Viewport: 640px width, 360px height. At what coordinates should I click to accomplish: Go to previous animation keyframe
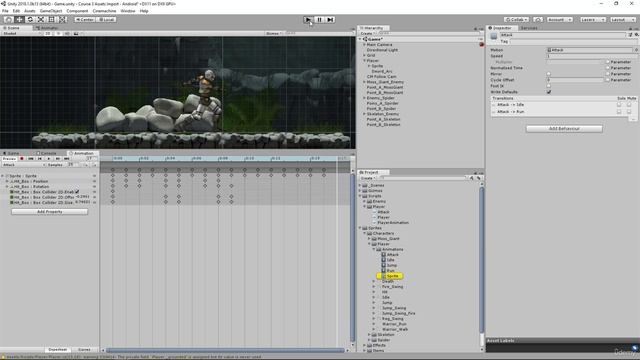point(40,158)
